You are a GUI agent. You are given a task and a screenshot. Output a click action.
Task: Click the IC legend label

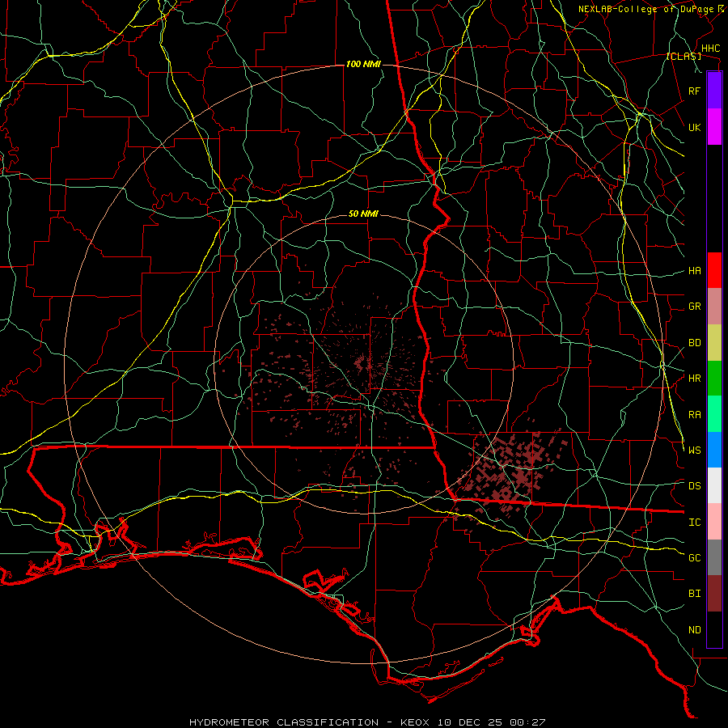pyautogui.click(x=694, y=523)
